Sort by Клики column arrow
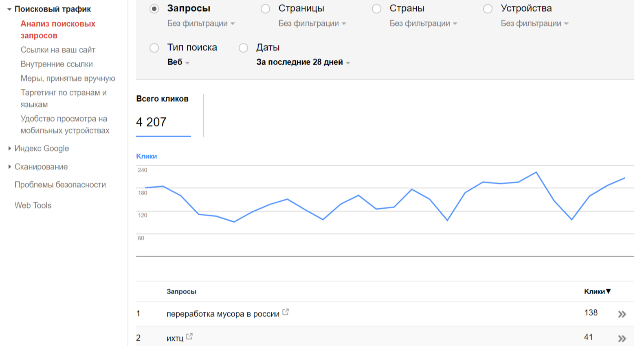 (x=608, y=291)
